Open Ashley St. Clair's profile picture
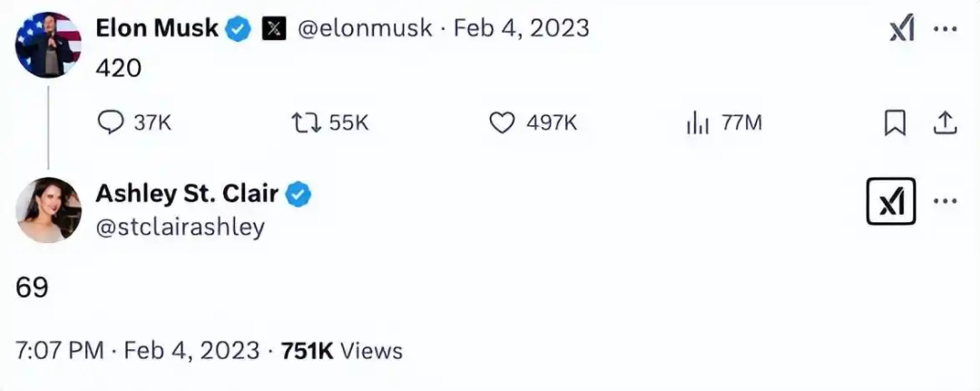The image size is (980, 391). point(49,210)
